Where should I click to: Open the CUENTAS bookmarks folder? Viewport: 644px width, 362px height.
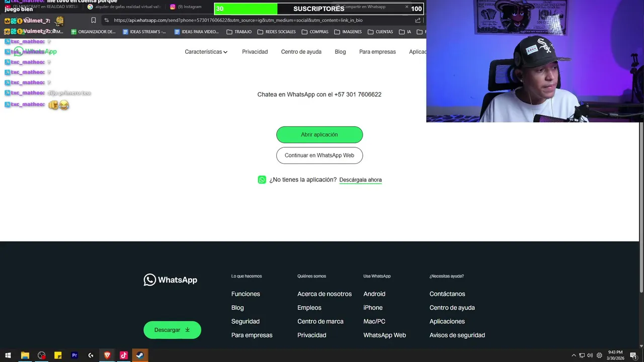tap(380, 32)
